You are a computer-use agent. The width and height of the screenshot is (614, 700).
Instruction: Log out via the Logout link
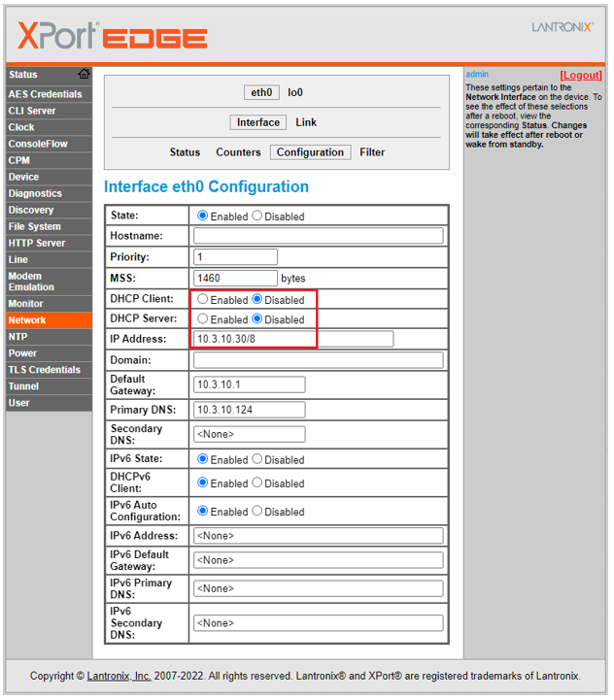581,75
